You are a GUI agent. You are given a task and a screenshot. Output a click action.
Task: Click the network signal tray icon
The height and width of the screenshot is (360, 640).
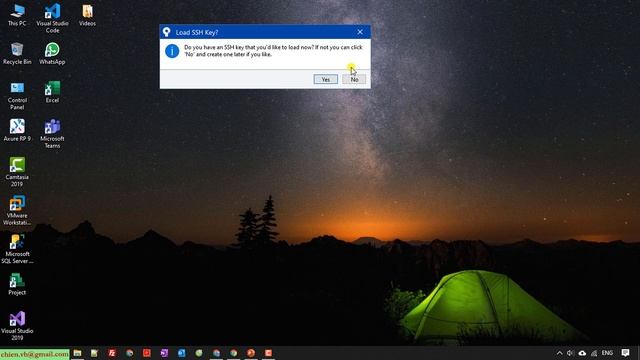tap(594, 353)
